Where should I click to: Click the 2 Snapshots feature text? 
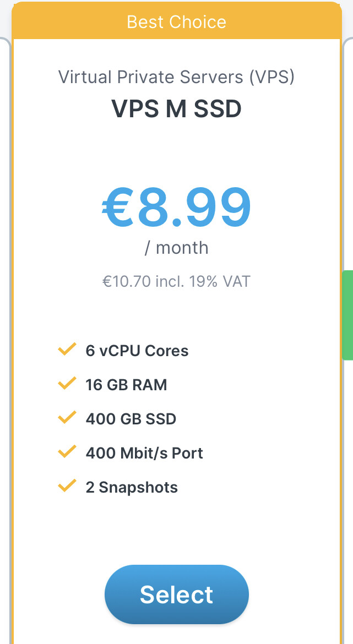click(132, 488)
